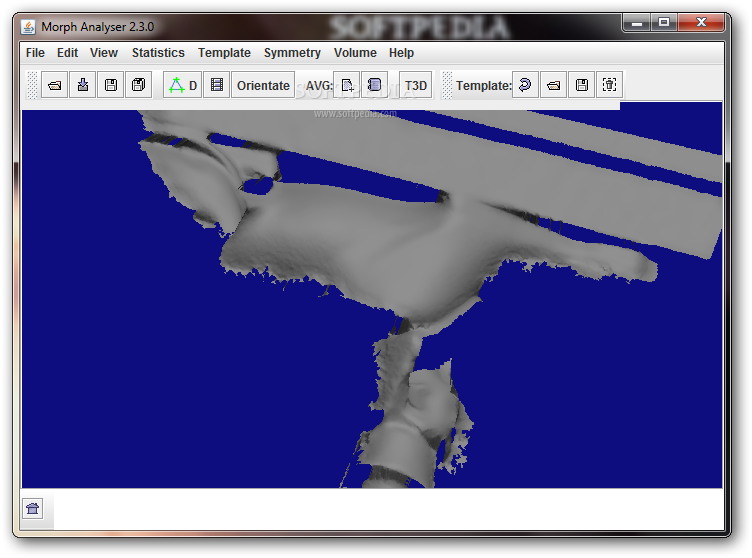Click the Template curved arrow icon
The width and height of the screenshot is (752, 558).
pos(525,85)
